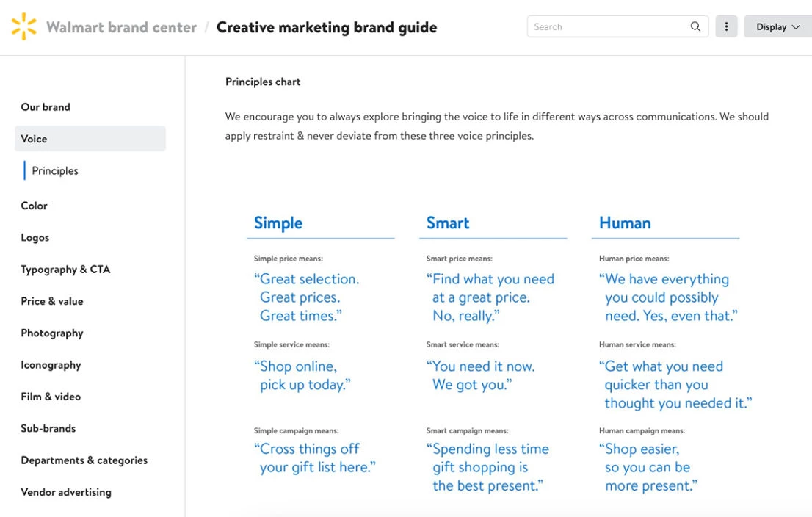
Task: Select Iconography in the sidebar
Action: tap(51, 365)
